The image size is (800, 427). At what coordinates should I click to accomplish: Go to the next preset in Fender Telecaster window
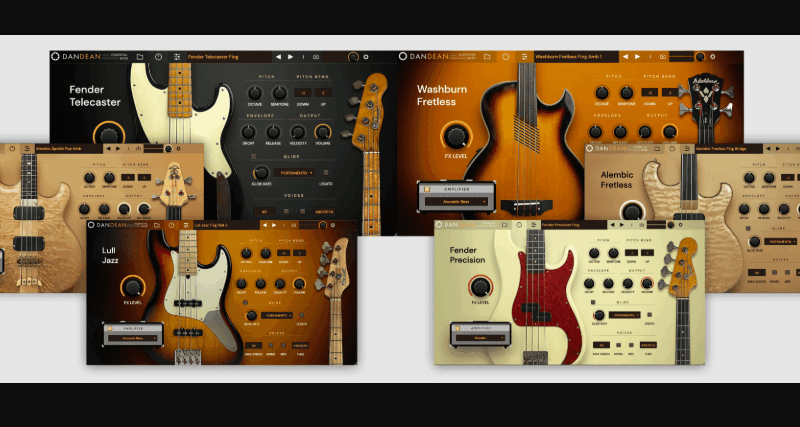coord(291,57)
